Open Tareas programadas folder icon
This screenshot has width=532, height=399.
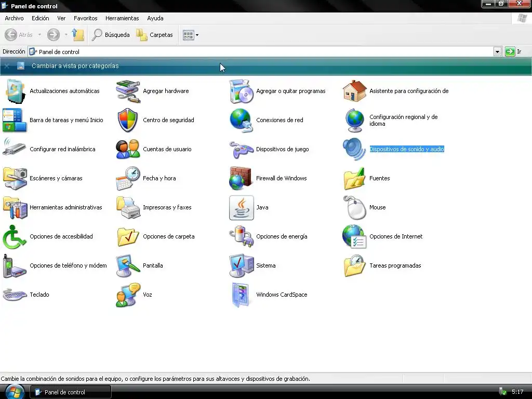(354, 265)
